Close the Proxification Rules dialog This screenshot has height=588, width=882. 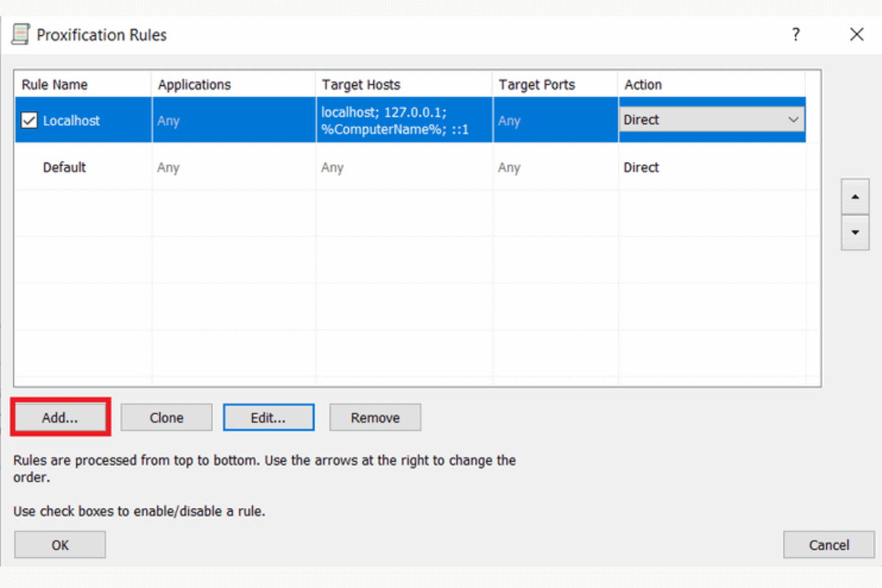(856, 35)
